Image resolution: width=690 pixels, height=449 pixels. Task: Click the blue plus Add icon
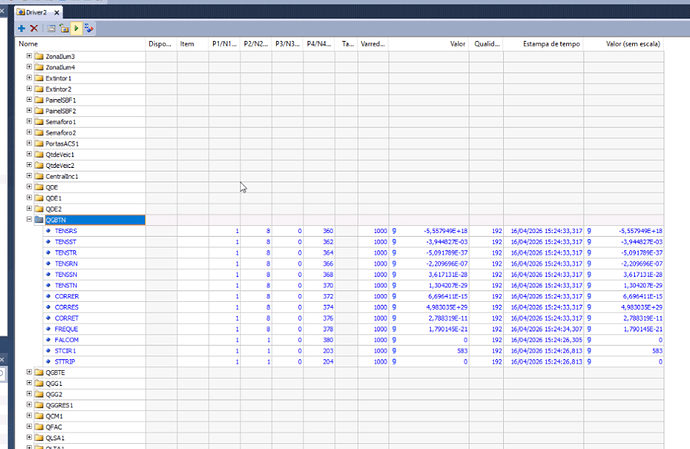coord(22,29)
